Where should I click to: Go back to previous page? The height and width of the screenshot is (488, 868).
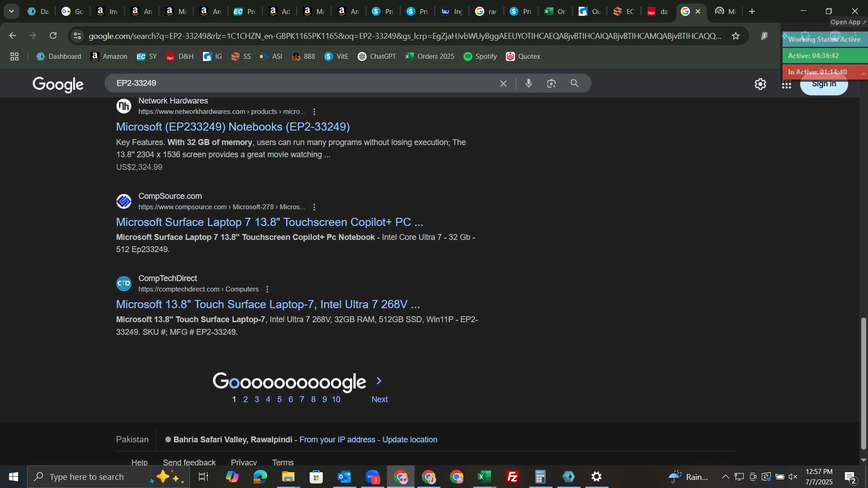13,36
